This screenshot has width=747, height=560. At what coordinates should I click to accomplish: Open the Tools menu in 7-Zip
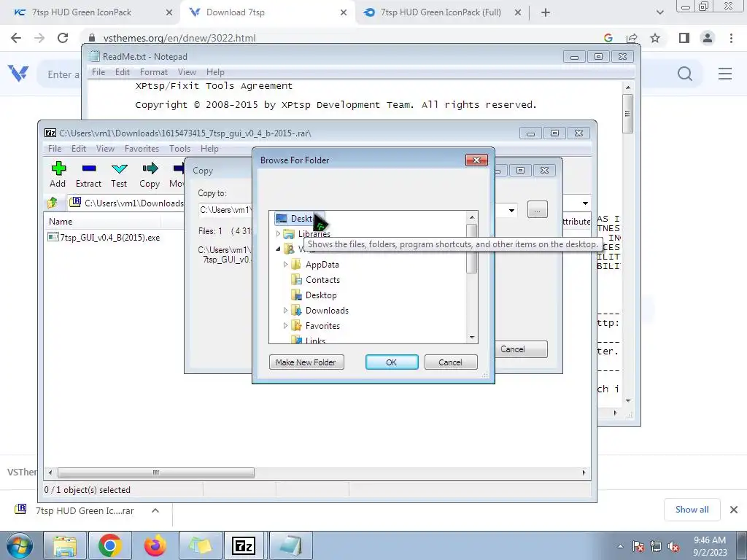[179, 149]
